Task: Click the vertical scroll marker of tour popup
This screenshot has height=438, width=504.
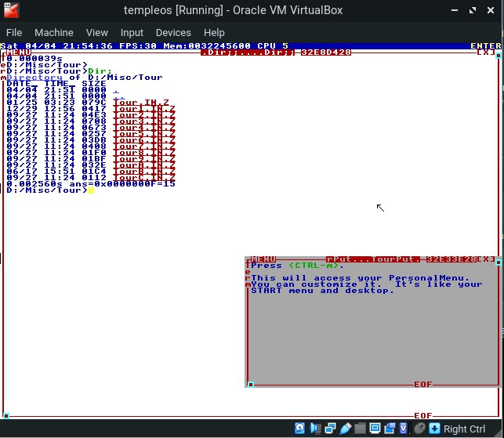Action: point(499,262)
